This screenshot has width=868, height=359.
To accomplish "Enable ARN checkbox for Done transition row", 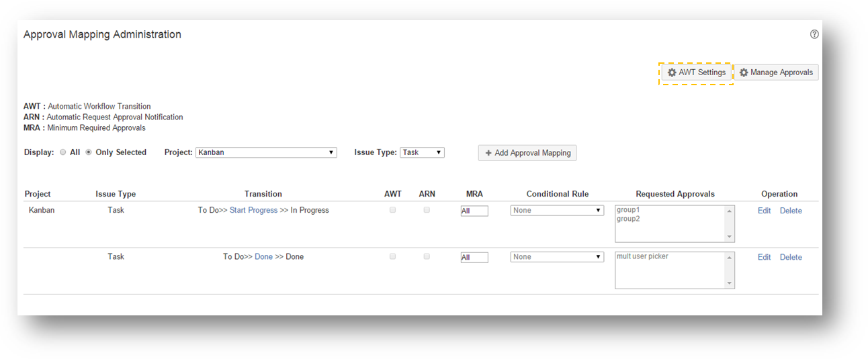I will pyautogui.click(x=427, y=256).
